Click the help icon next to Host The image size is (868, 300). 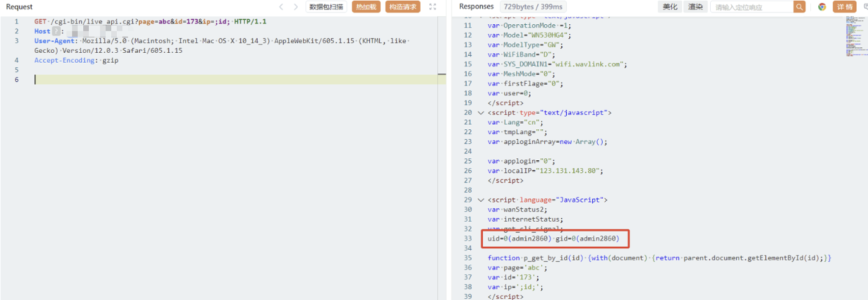(x=56, y=31)
